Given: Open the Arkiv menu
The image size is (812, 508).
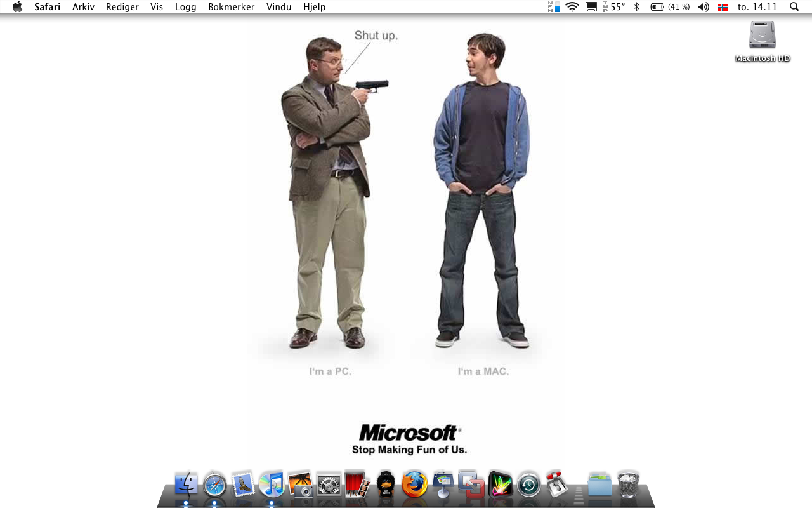Looking at the screenshot, I should point(83,7).
